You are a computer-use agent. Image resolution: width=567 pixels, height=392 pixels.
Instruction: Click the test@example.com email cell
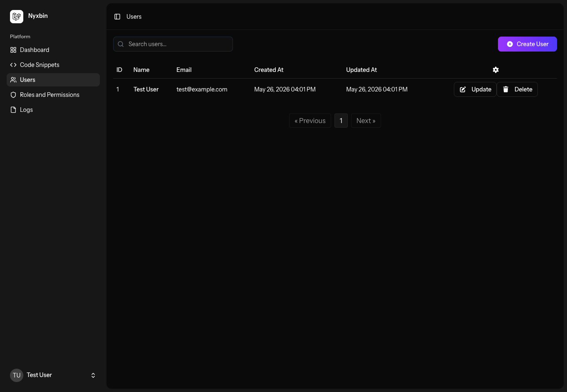click(202, 89)
